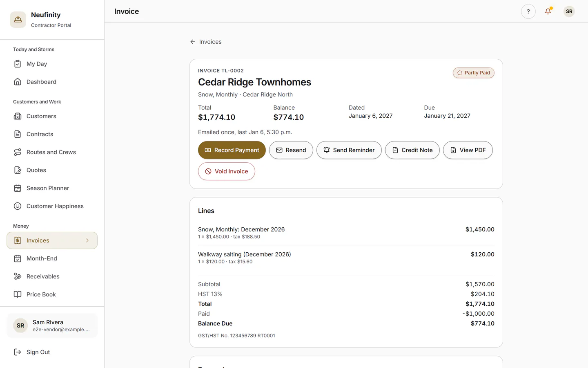The image size is (588, 368).
Task: Click the Snow, Monthly: December 2026 line
Action: pos(346,233)
